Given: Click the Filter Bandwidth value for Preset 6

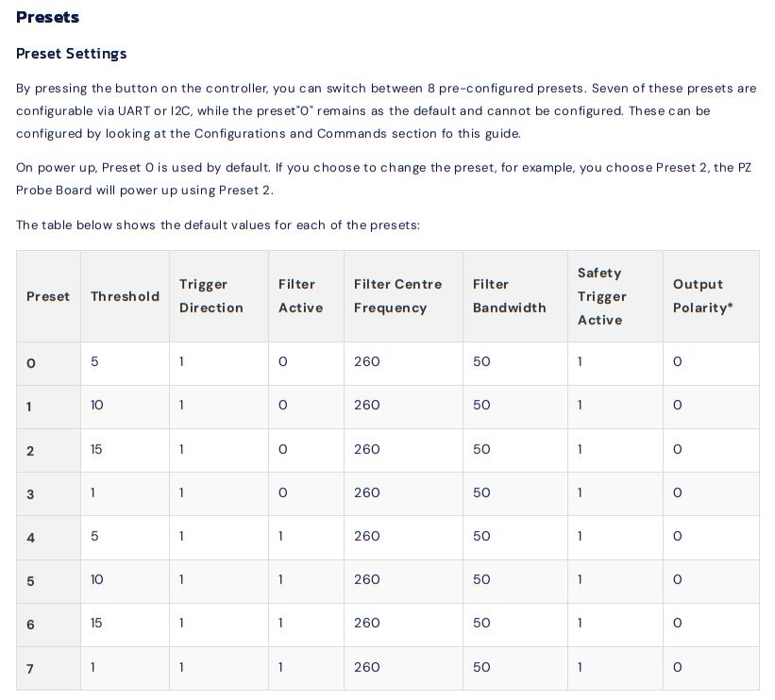Looking at the screenshot, I should point(481,623).
